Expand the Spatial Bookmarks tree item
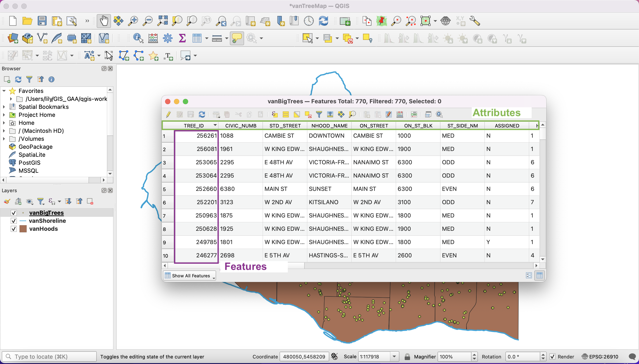 tap(4, 107)
